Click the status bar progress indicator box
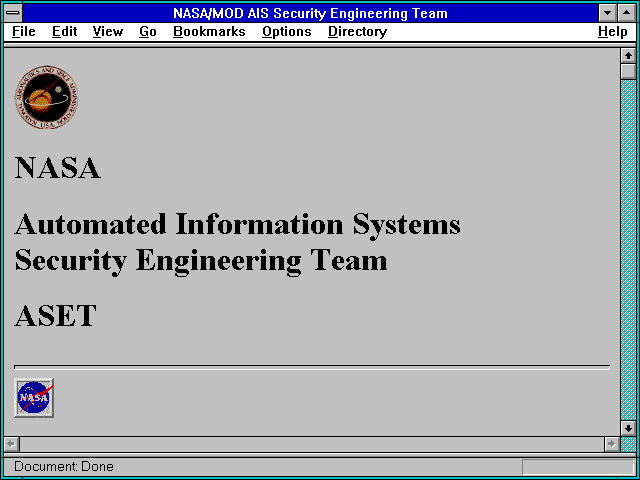The height and width of the screenshot is (480, 640). point(578,467)
